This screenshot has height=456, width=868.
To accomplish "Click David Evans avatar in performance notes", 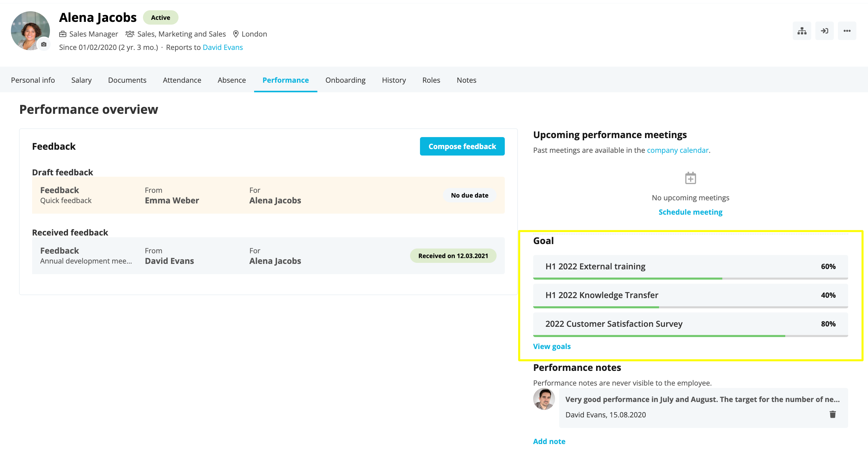I will [x=544, y=399].
